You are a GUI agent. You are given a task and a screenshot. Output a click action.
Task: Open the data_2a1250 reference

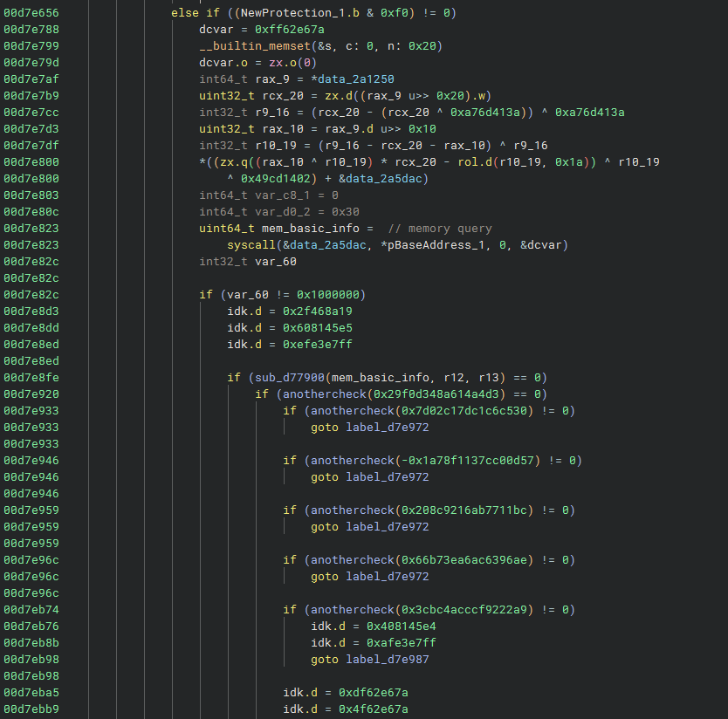356,79
